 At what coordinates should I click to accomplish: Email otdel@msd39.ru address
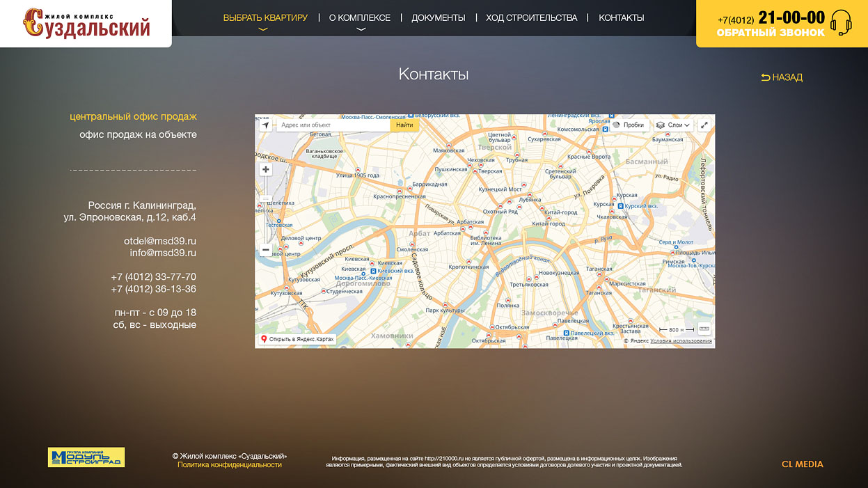[x=160, y=241]
